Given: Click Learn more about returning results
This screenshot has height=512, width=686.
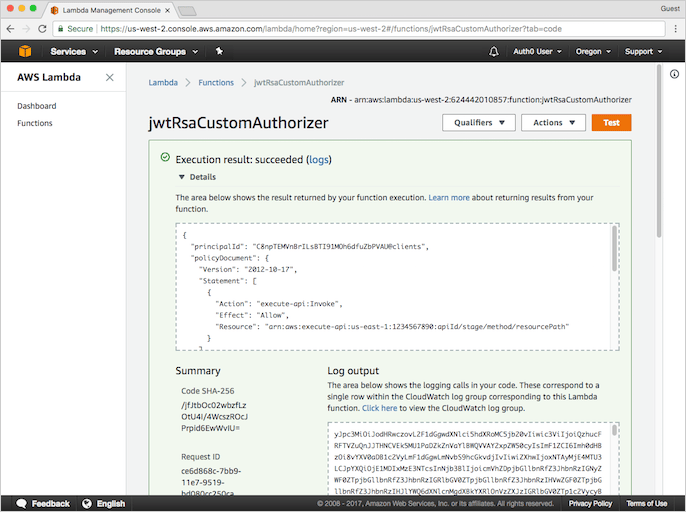Looking at the screenshot, I should pos(448,198).
